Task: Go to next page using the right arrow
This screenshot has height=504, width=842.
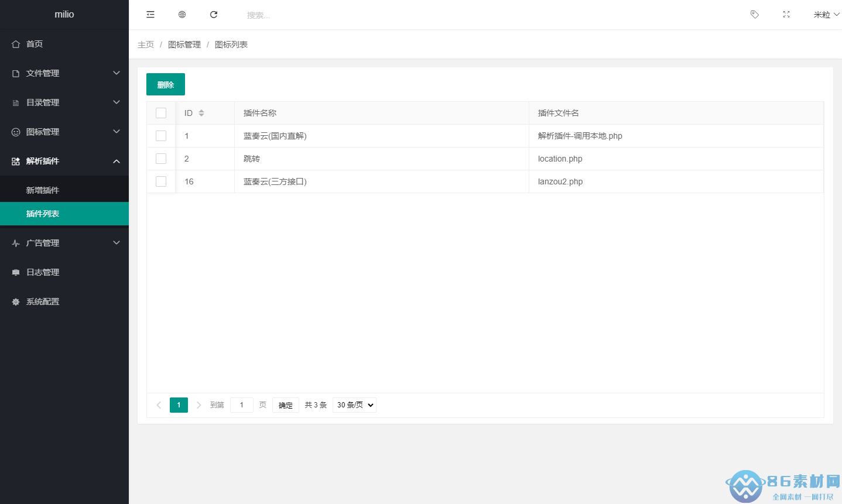Action: point(199,405)
